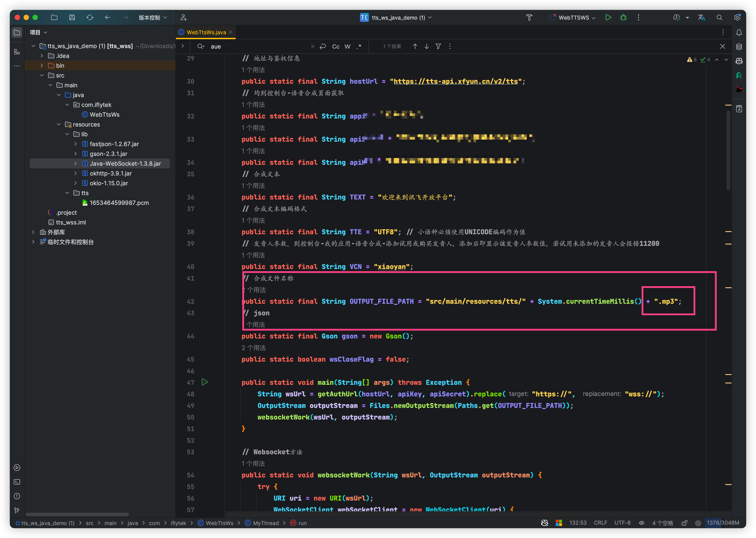
Task: Open the tts-api.xfyun.cn hostUrl link
Action: click(455, 82)
